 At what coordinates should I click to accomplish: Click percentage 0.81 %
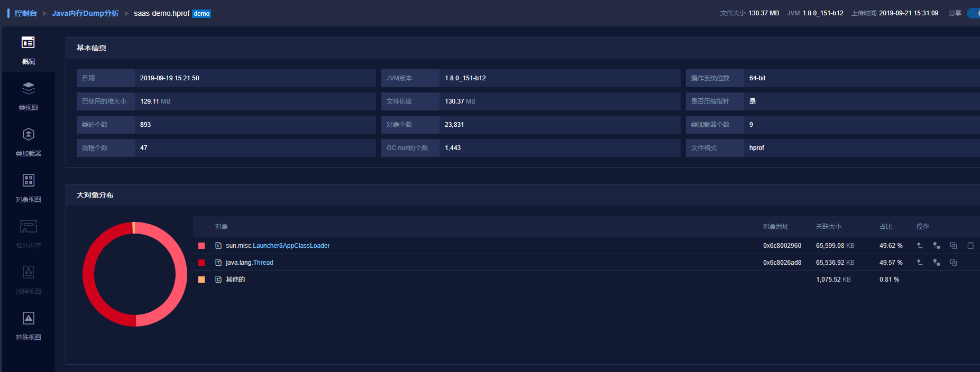pos(890,280)
